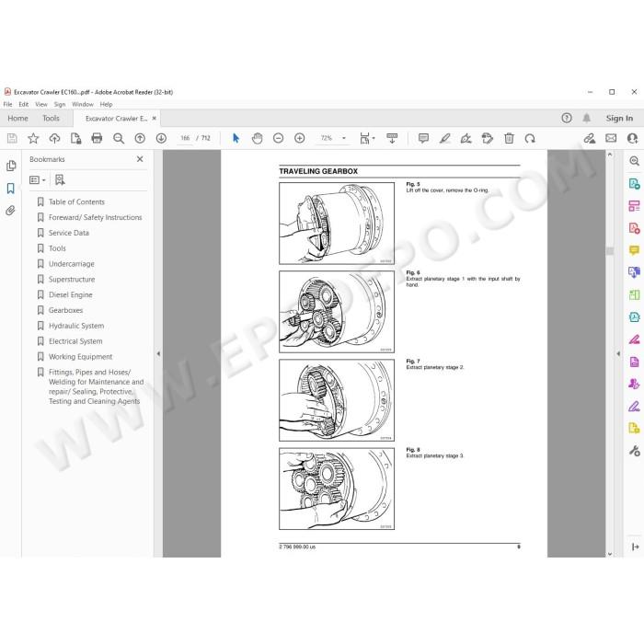
Task: Upload file to cloud icon
Action: click(x=54, y=138)
